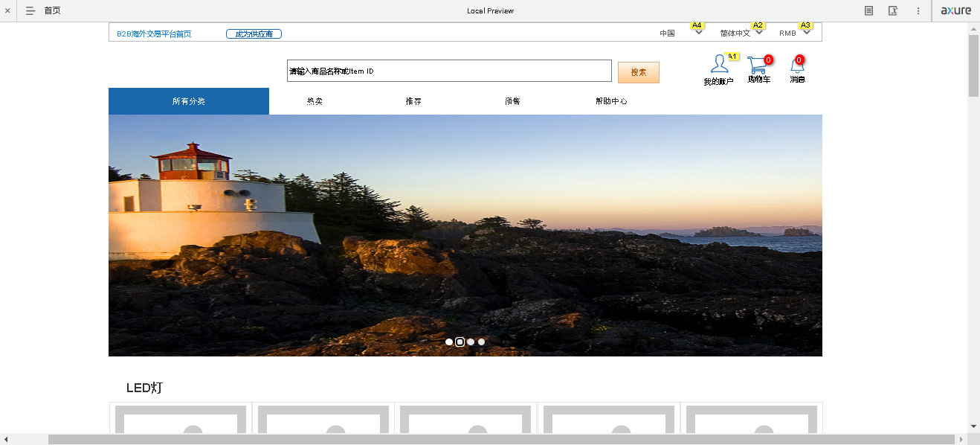Open the shopping cart (购物车) icon
The image size is (980, 445).
tap(757, 65)
